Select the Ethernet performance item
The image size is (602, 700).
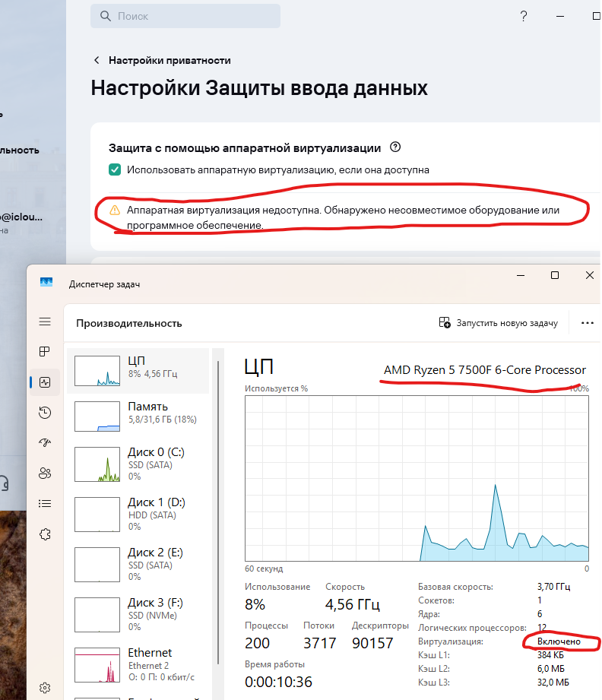coord(138,663)
